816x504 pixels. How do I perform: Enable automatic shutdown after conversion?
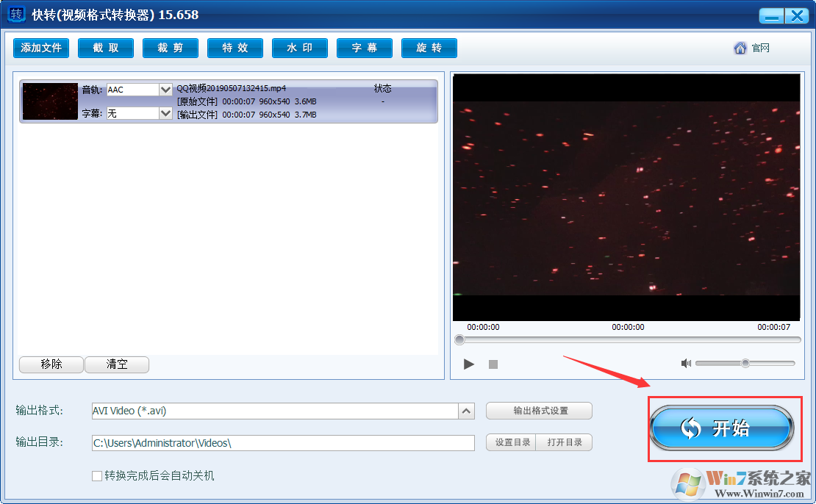click(x=96, y=475)
